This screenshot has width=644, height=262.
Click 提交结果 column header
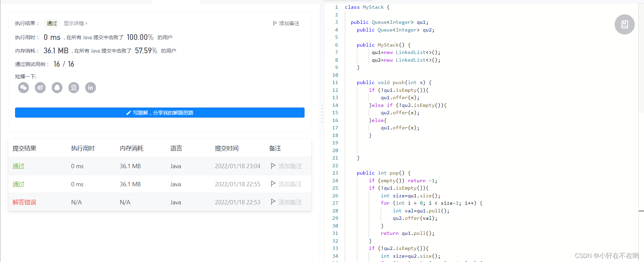(24, 148)
